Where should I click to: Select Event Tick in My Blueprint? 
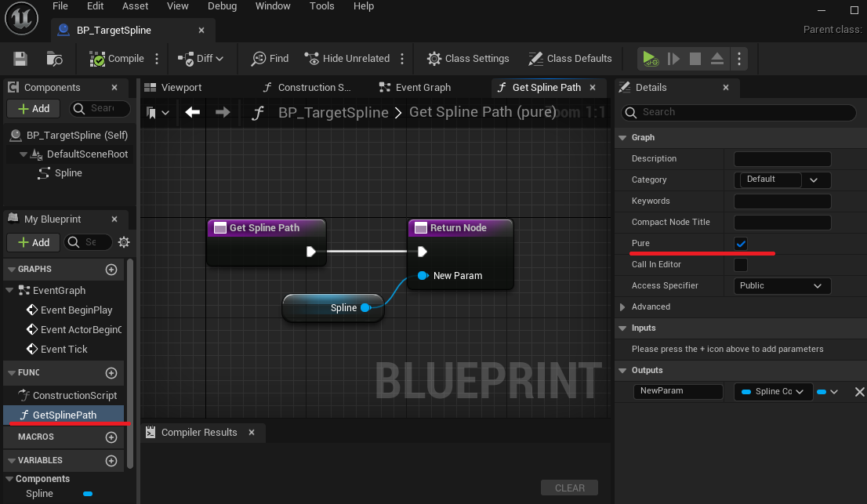pyautogui.click(x=57, y=350)
